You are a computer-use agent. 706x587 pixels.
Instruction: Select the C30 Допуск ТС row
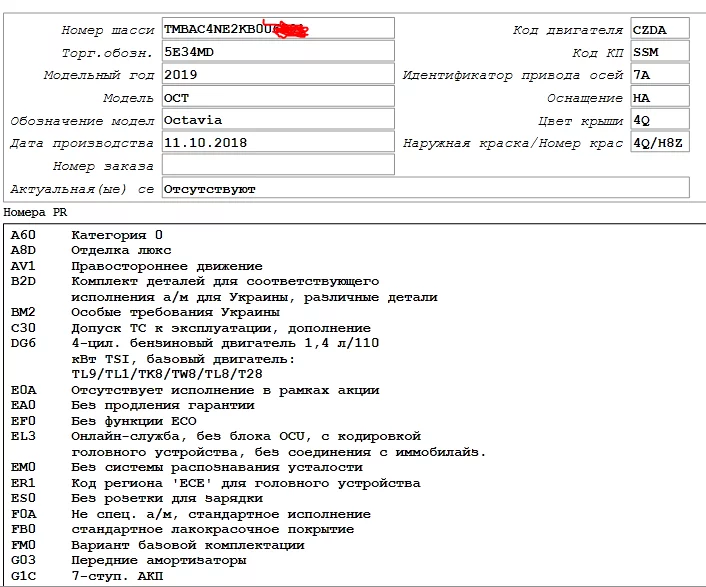[x=190, y=328]
